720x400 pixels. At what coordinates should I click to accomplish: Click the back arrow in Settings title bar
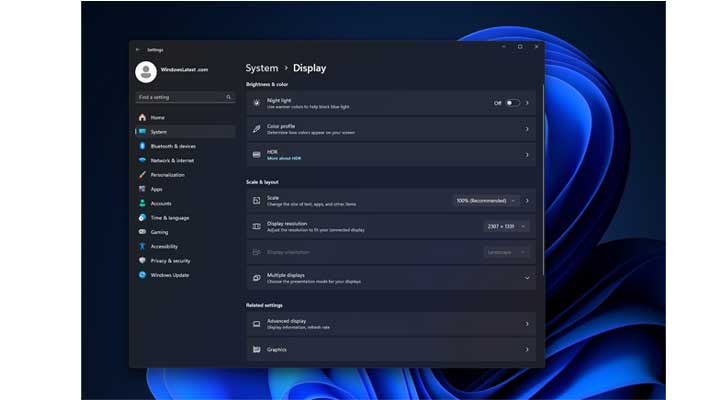click(138, 50)
